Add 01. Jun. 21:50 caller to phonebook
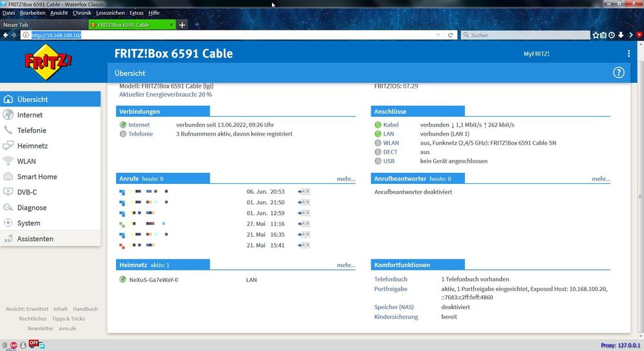The width and height of the screenshot is (644, 351). pyautogui.click(x=304, y=202)
